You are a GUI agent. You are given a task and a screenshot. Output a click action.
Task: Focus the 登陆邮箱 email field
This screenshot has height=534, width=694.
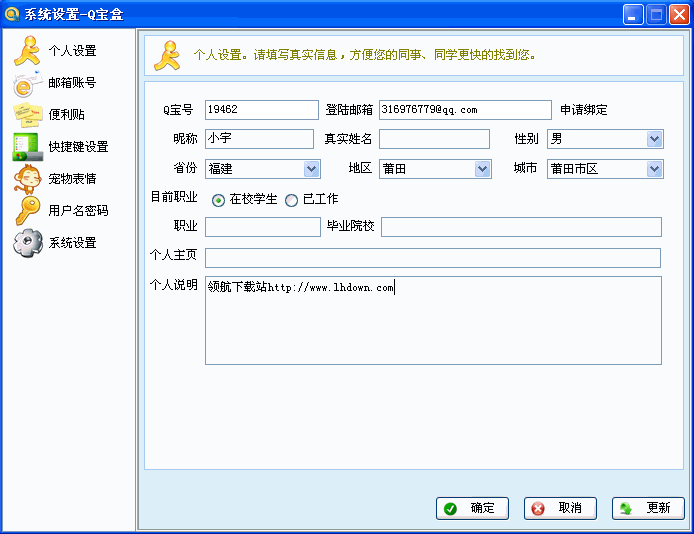pyautogui.click(x=465, y=110)
